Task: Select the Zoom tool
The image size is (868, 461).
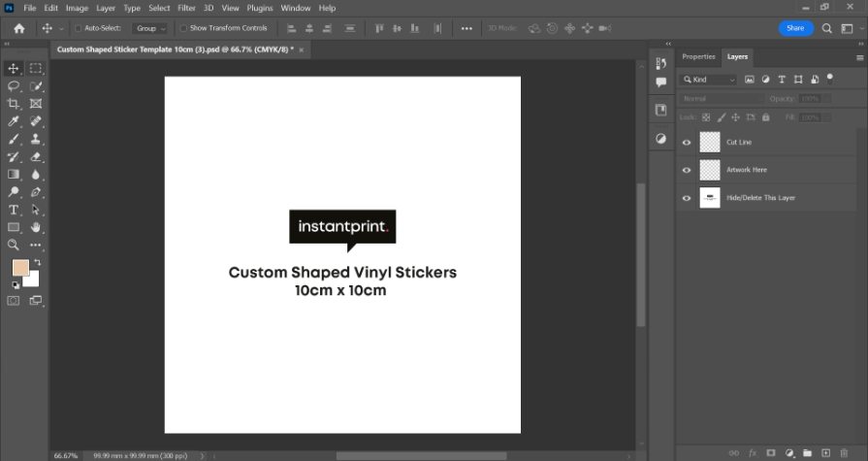Action: (14, 245)
